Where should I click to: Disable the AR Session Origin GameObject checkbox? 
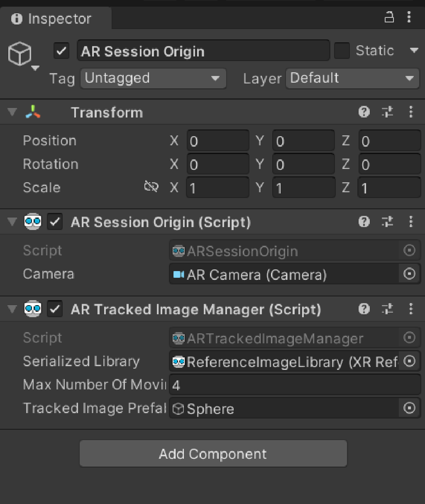(61, 51)
